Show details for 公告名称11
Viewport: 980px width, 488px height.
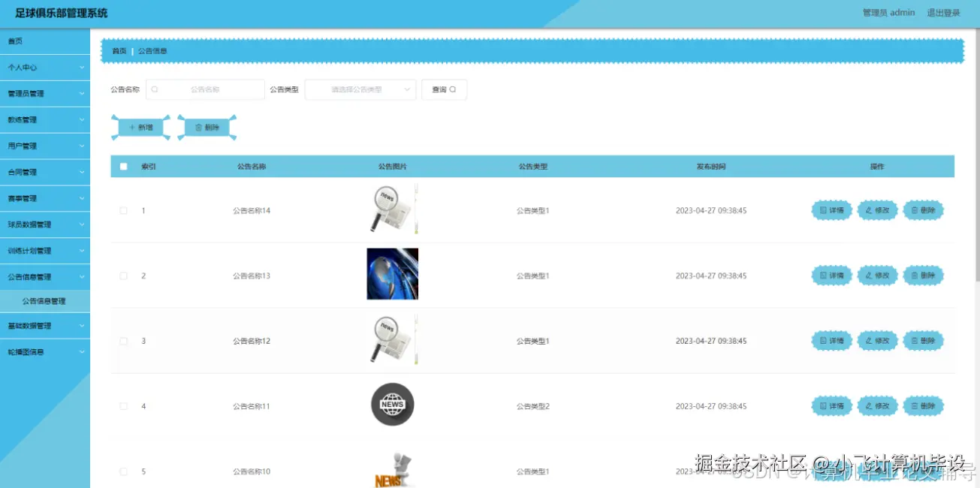[831, 406]
